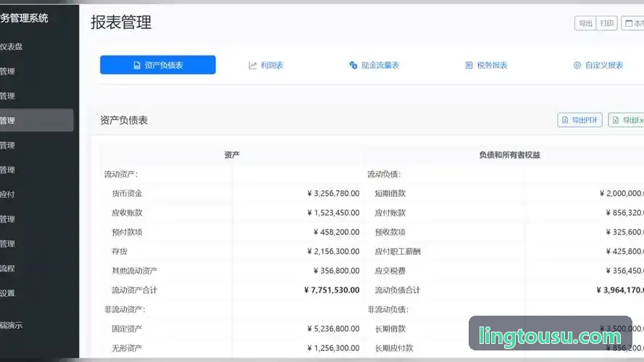Go to the 税务报表 tab
This screenshot has height=362, width=644.
(486, 65)
